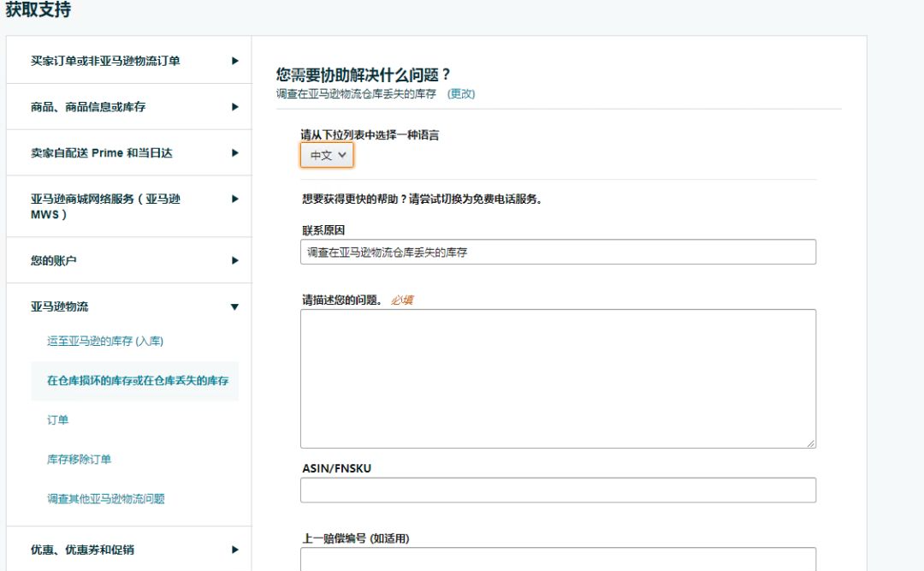
Task: Click the ASIN/FNSKU input field
Action: click(558, 491)
